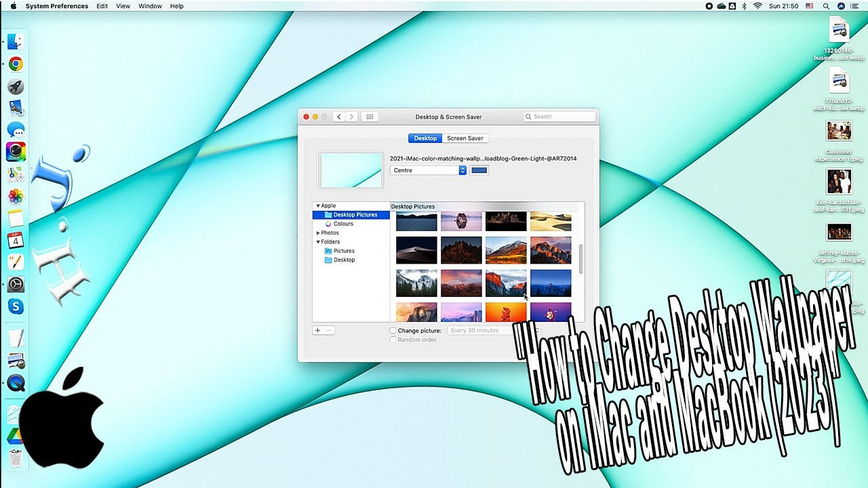Remove folder with minus button
The width and height of the screenshot is (868, 488).
coord(329,330)
